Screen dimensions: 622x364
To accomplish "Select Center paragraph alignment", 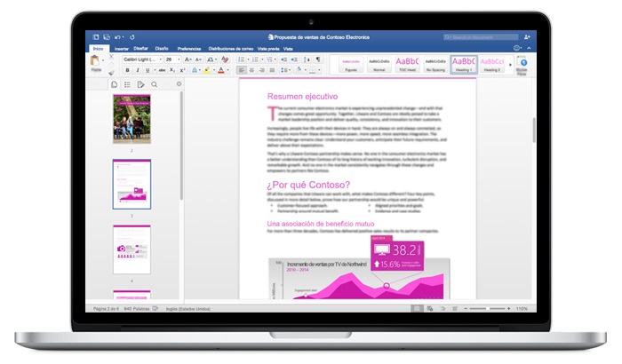I will (251, 70).
